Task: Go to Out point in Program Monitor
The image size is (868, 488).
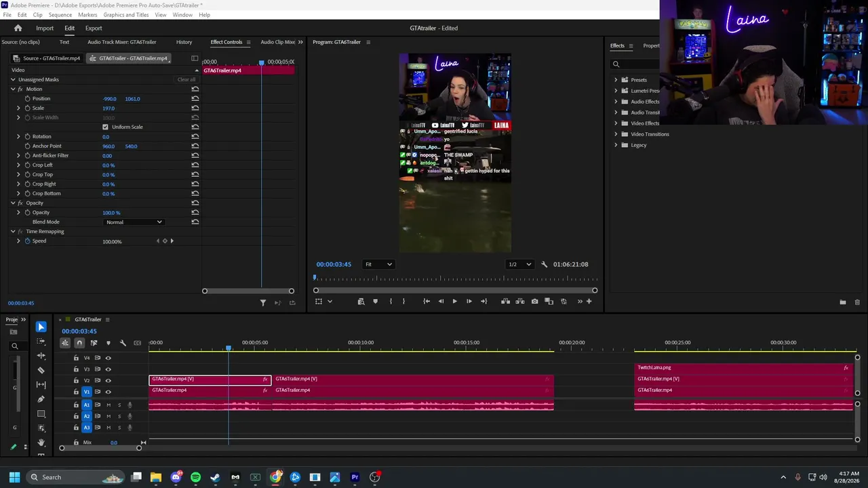Action: pos(484,302)
